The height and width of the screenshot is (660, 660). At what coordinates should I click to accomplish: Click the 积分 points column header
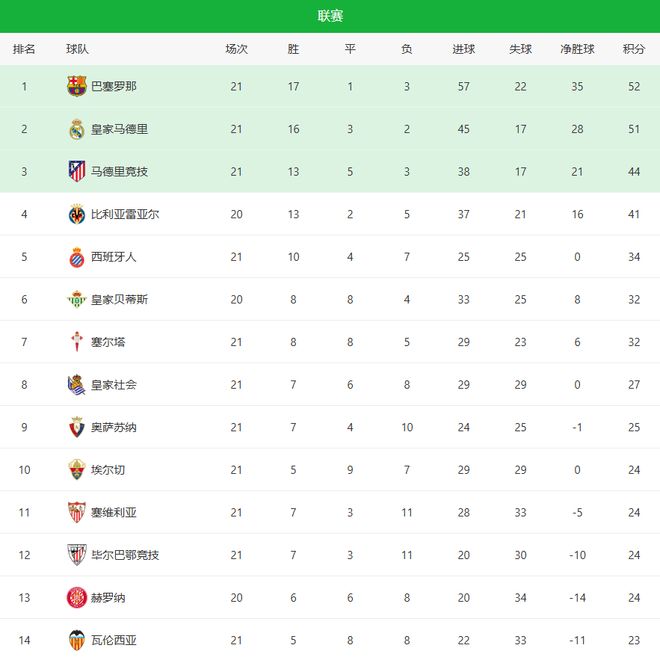(x=633, y=49)
